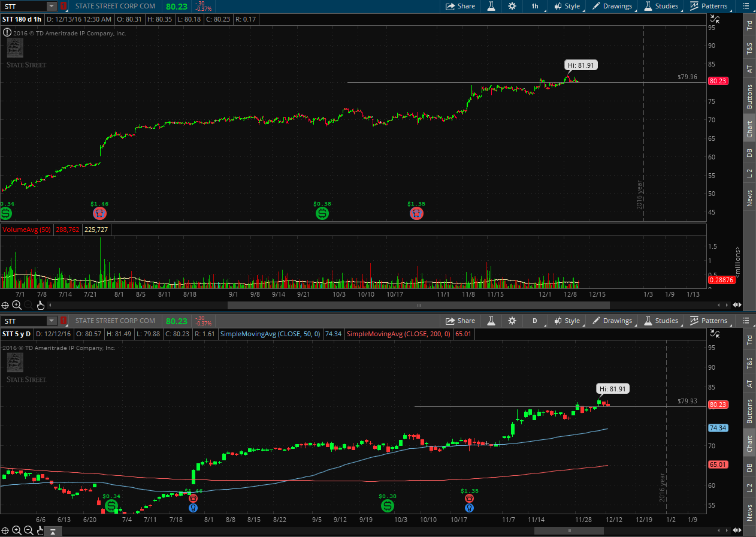756x537 pixels.
Task: Click 0.34 dividend icon on top chart
Action: [x=6, y=213]
